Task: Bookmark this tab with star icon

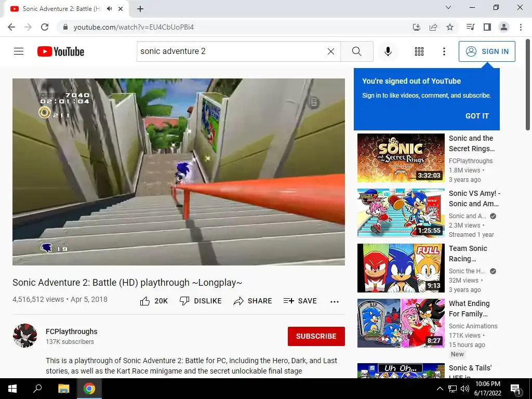Action: click(450, 27)
